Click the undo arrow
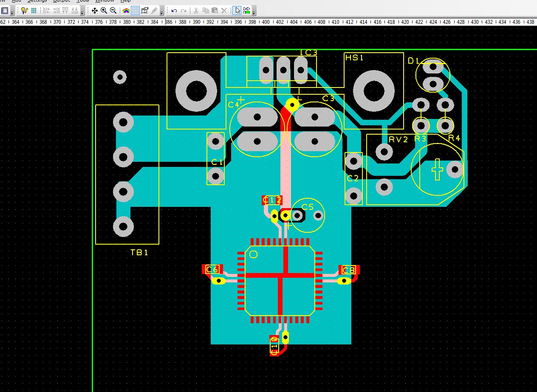The height and width of the screenshot is (392, 537). pyautogui.click(x=174, y=11)
